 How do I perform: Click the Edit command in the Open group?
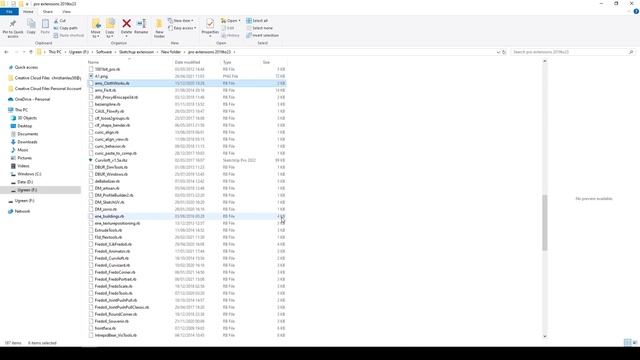[228, 28]
